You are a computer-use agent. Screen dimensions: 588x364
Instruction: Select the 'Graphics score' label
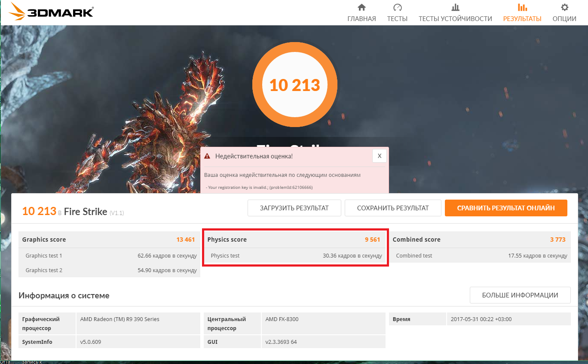[x=44, y=240]
